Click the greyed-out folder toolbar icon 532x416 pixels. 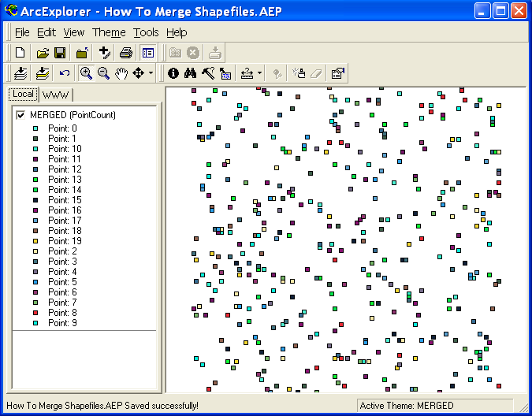(176, 53)
